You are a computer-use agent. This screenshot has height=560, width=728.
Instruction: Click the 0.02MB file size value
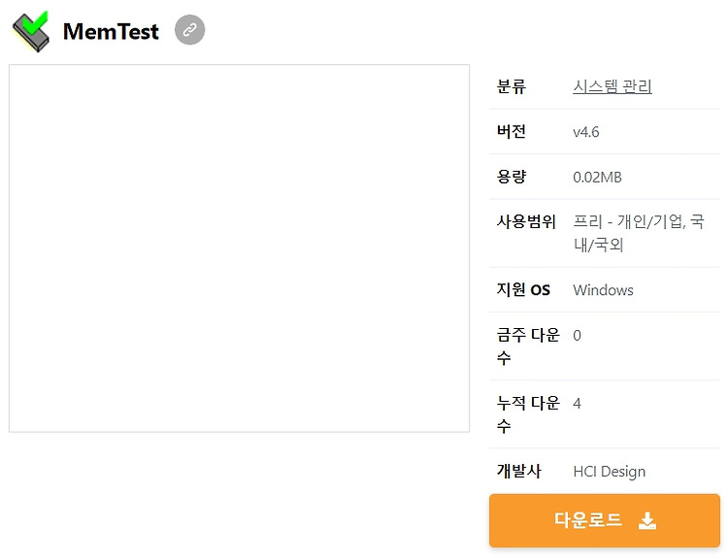(x=597, y=177)
